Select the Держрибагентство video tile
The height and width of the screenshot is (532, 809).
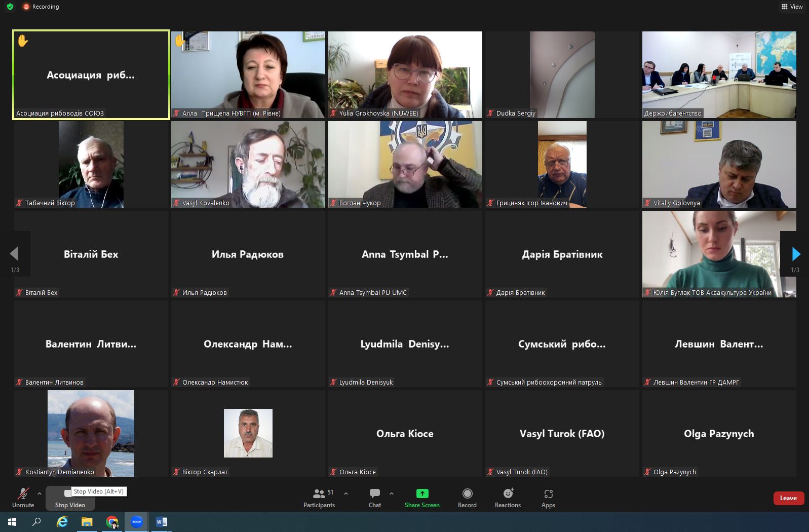(x=719, y=74)
